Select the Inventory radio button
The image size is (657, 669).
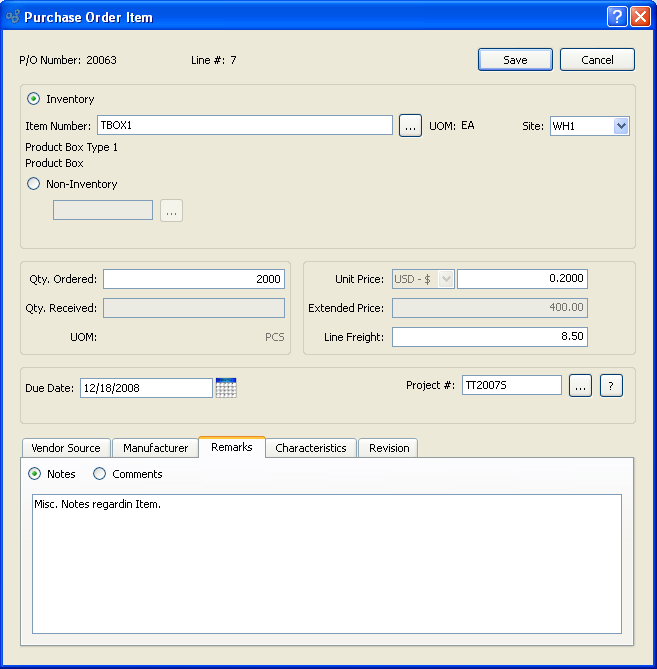[33, 99]
